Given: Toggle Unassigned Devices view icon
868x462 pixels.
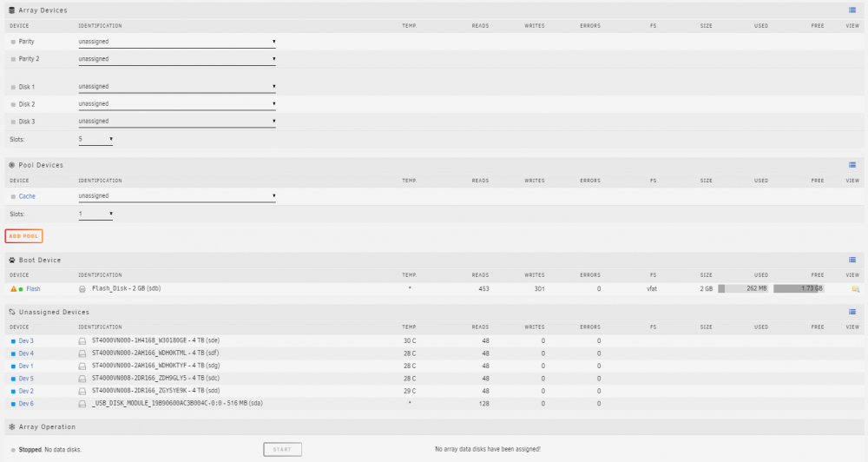Looking at the screenshot, I should [x=852, y=312].
